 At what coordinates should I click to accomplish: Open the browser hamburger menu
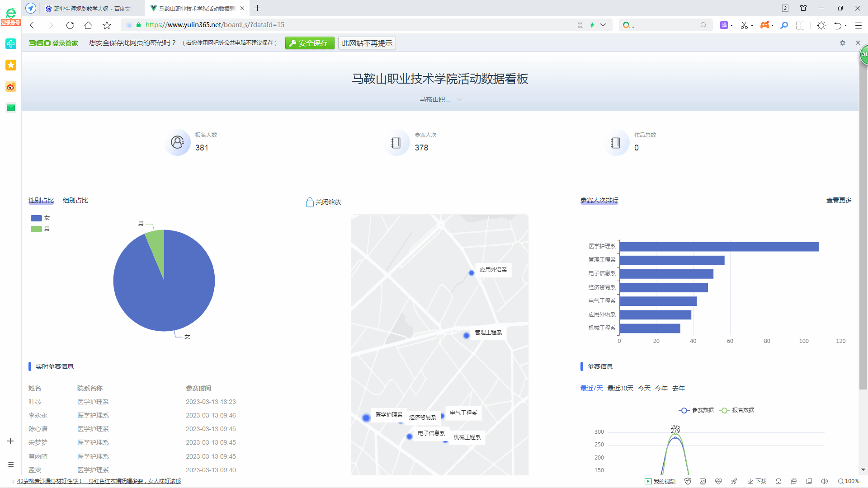click(x=859, y=25)
